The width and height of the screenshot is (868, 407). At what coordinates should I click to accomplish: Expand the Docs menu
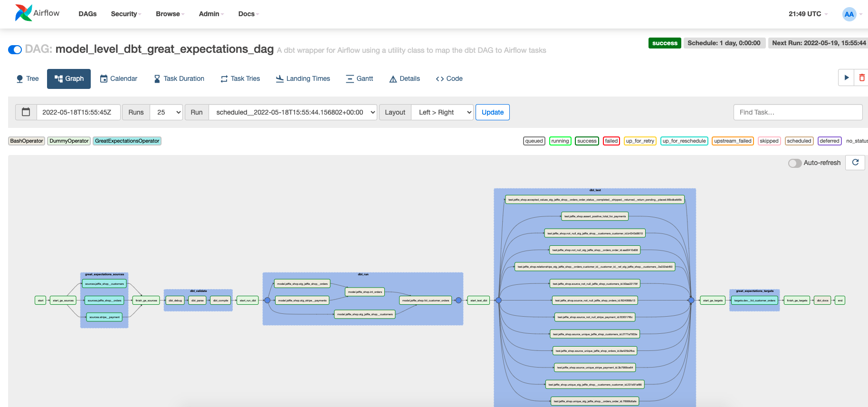248,14
